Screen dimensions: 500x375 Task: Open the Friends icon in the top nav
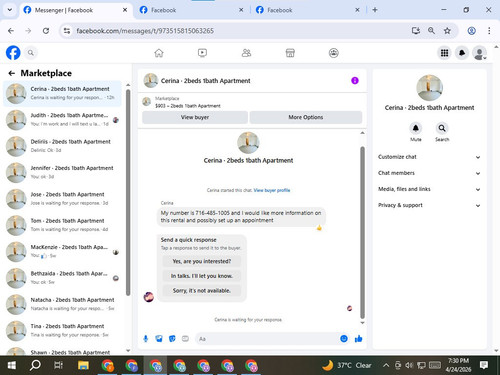coord(246,53)
